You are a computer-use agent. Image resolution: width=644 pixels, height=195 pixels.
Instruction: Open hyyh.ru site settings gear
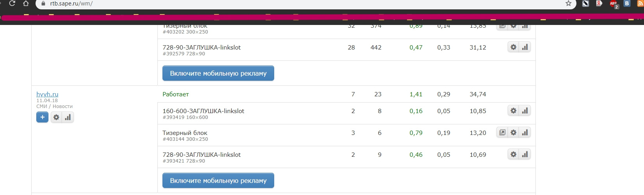pos(56,117)
